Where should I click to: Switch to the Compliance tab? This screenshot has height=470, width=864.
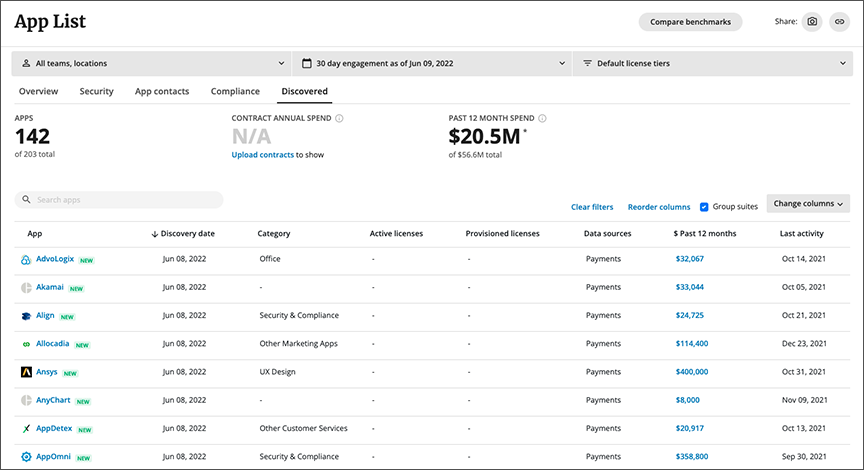[235, 91]
